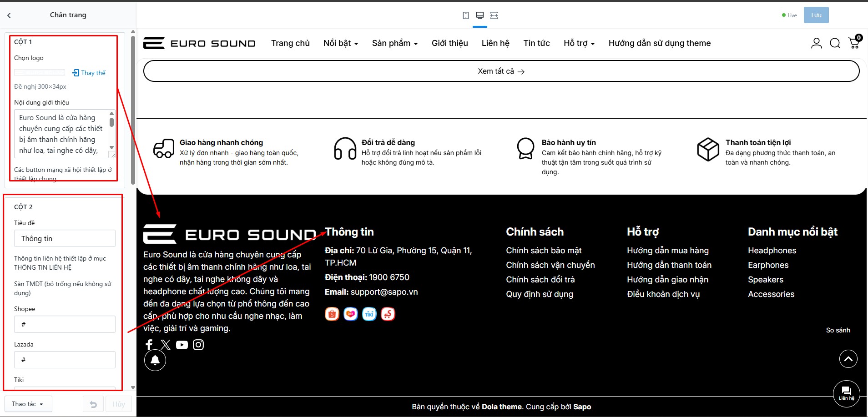Click the Lazada marketplace icon in footer
This screenshot has width=868, height=417.
coord(351,314)
